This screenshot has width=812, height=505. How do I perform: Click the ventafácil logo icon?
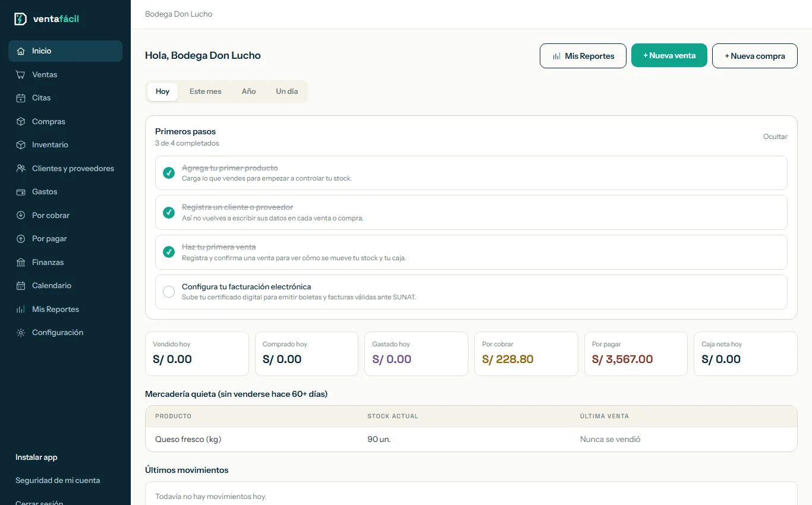point(21,19)
